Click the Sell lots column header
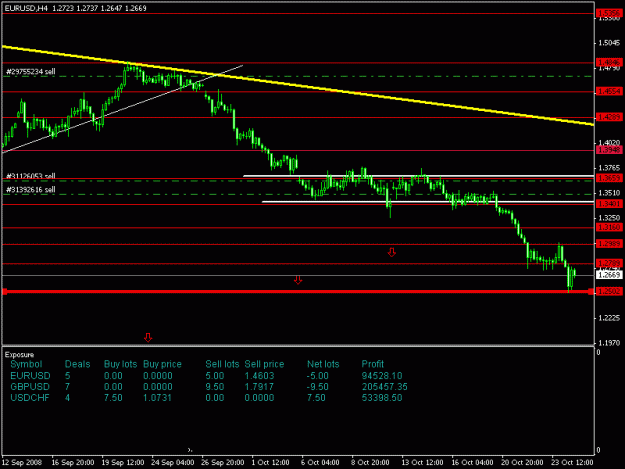Screen dimensions: 625x469 [x=222, y=364]
